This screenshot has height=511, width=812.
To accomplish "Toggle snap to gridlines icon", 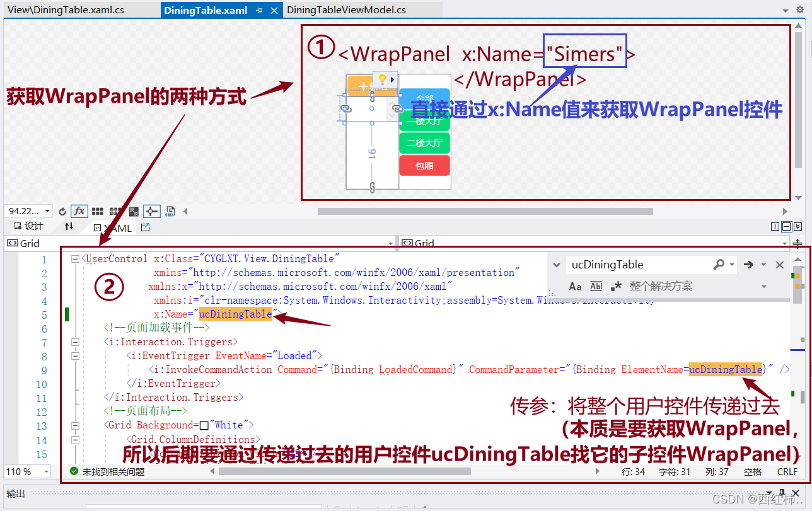I will (116, 211).
